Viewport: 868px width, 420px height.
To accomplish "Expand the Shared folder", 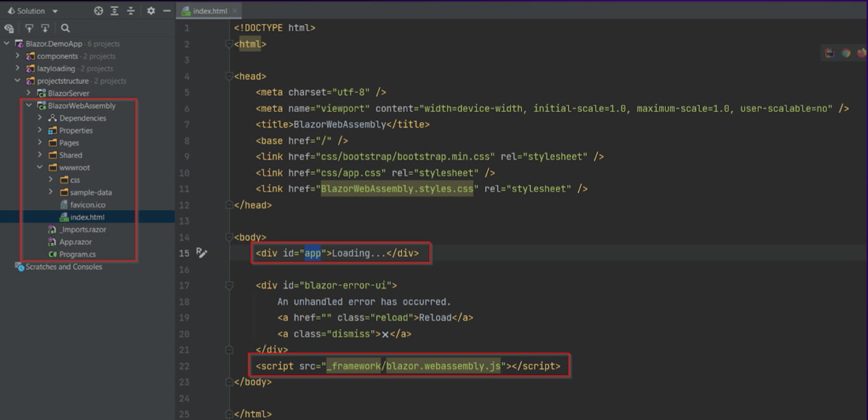I will coord(40,155).
